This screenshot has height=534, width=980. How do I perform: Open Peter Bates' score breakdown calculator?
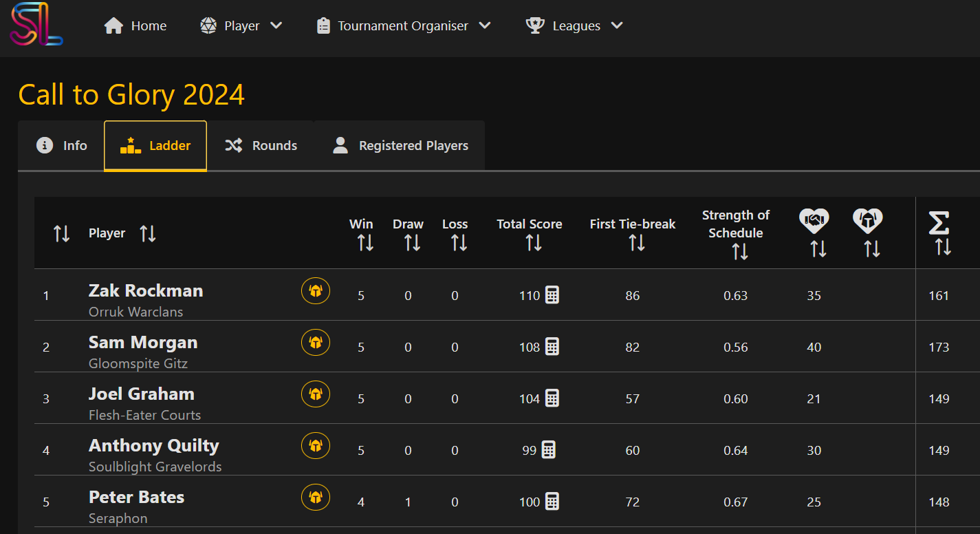tap(552, 502)
